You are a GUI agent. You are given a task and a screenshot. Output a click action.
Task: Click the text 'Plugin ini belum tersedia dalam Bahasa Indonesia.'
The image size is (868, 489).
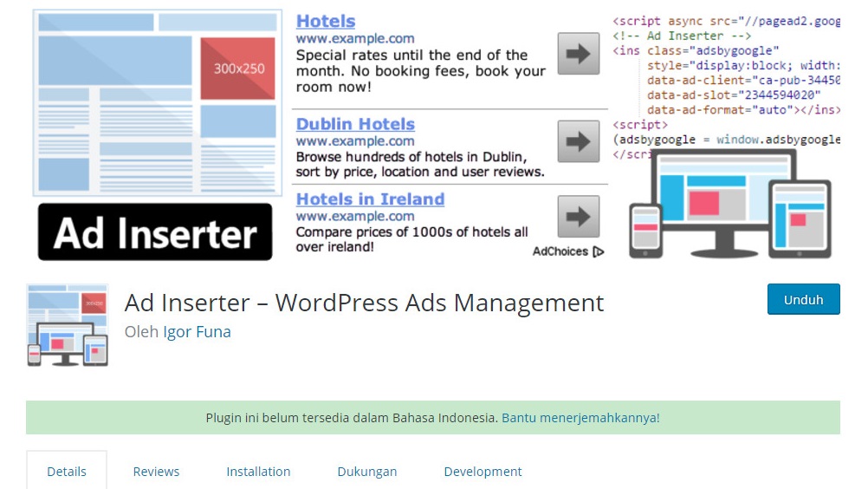tap(352, 418)
